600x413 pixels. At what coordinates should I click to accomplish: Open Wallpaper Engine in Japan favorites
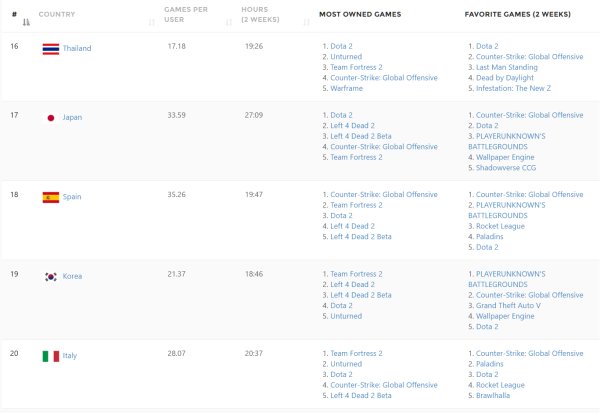tap(505, 157)
